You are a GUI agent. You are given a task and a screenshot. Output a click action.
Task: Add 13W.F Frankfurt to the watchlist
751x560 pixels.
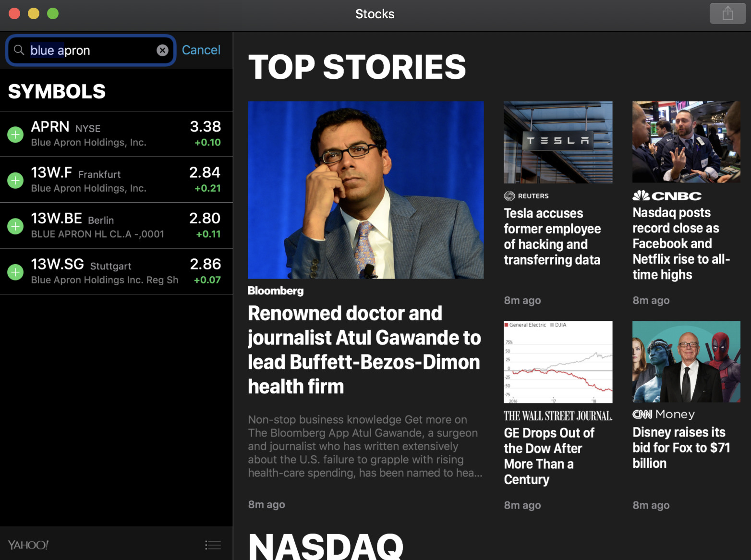click(x=15, y=181)
